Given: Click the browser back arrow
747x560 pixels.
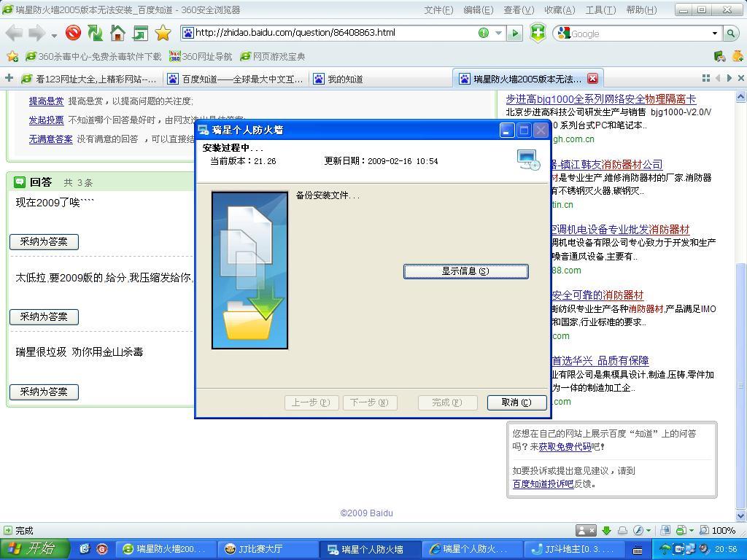Looking at the screenshot, I should pyautogui.click(x=15, y=34).
